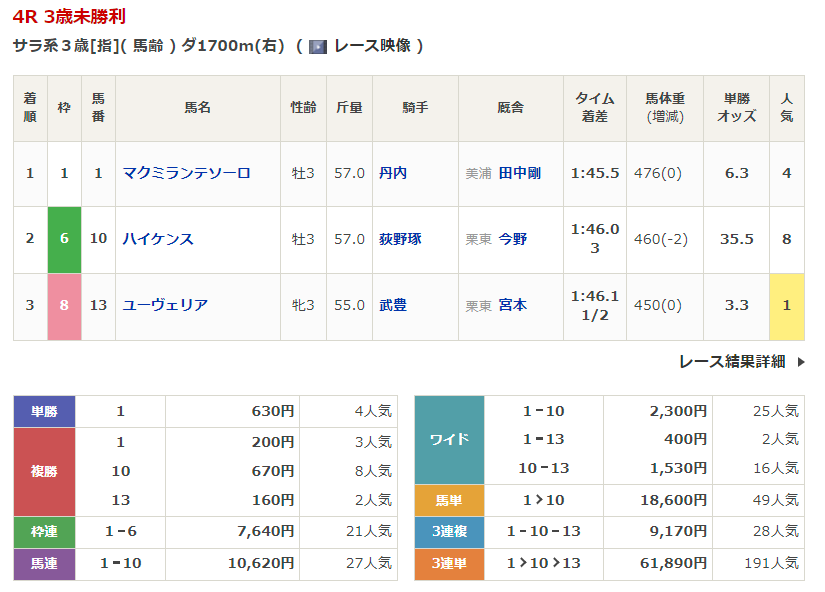Viewport: 825px width, 592px height.
Task: View jockey 武豊 details
Action: [393, 305]
